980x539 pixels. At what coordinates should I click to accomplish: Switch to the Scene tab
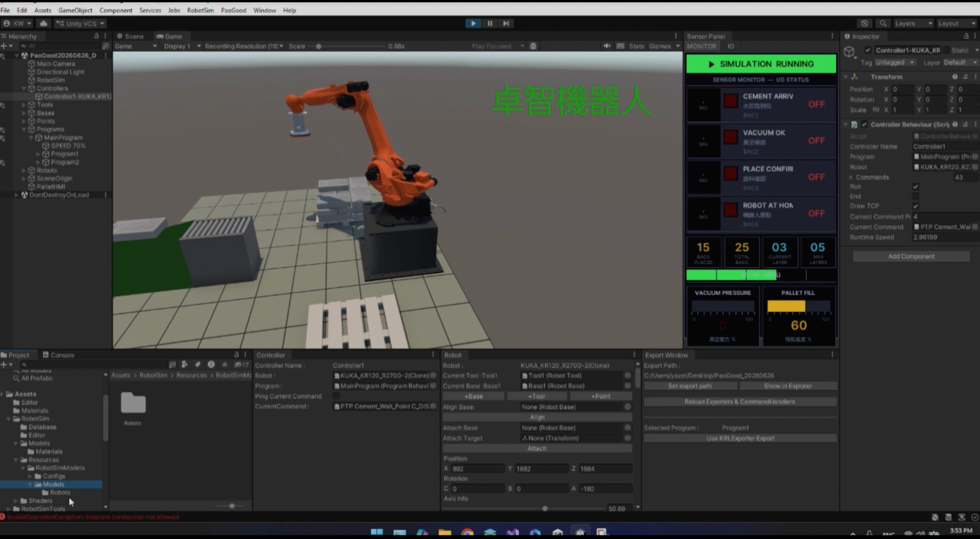(130, 36)
